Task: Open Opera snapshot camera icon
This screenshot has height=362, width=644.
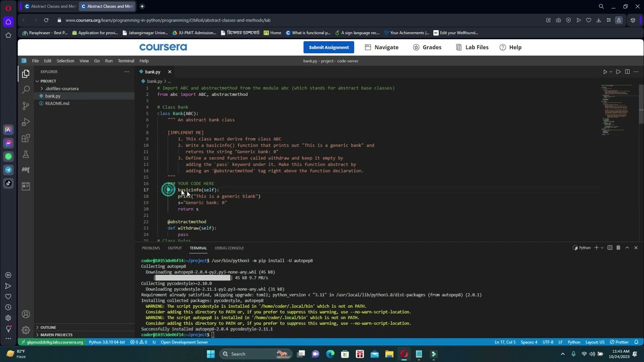Action: (558, 20)
